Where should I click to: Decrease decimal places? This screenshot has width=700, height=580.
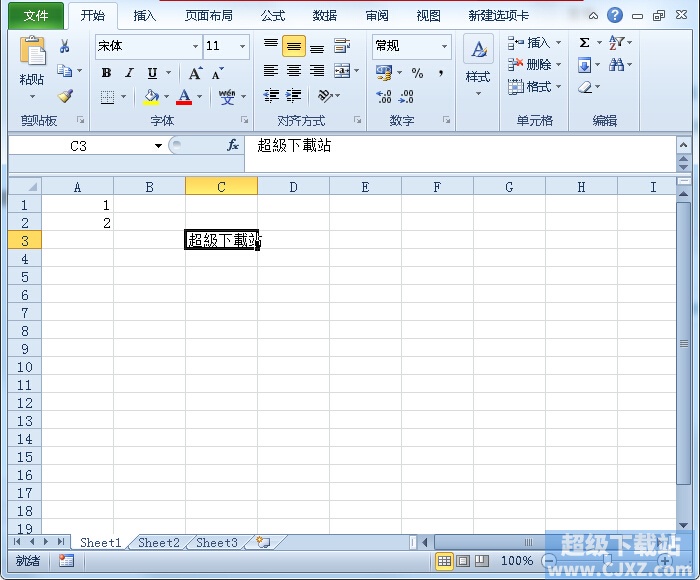[x=406, y=96]
